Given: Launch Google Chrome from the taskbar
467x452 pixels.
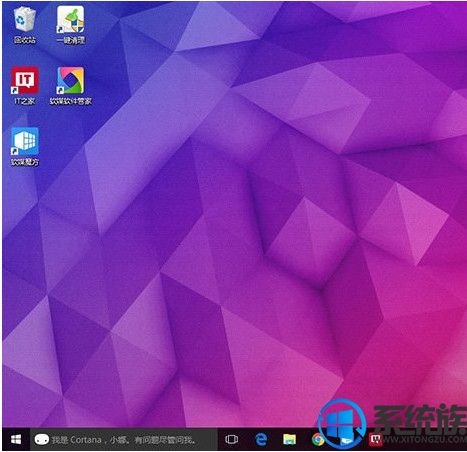Looking at the screenshot, I should click(x=318, y=439).
